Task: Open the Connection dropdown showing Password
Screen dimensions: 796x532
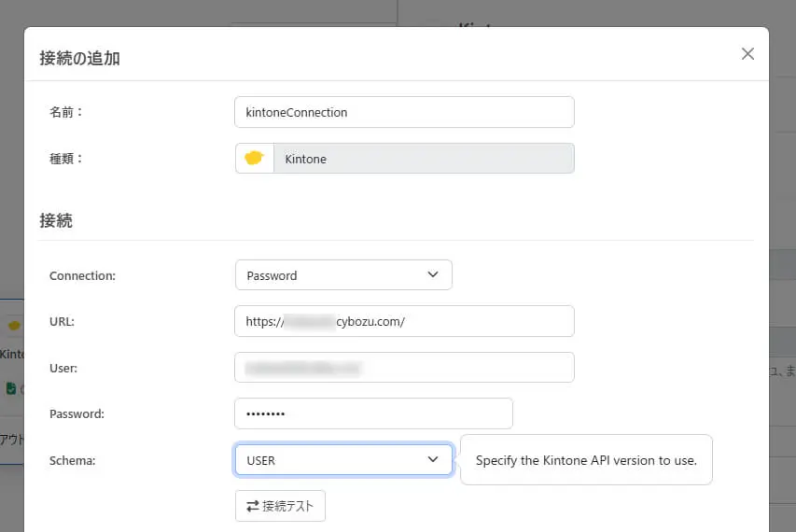Action: click(343, 275)
